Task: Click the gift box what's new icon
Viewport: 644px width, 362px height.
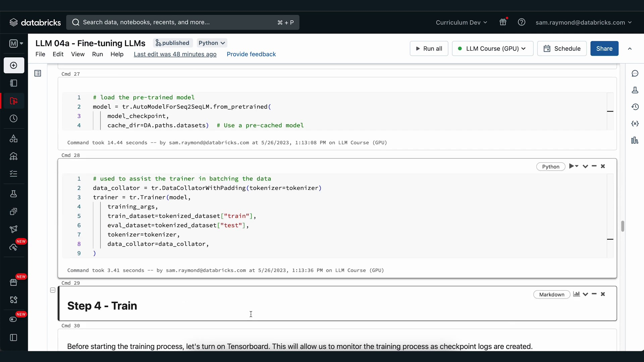Action: [503, 22]
